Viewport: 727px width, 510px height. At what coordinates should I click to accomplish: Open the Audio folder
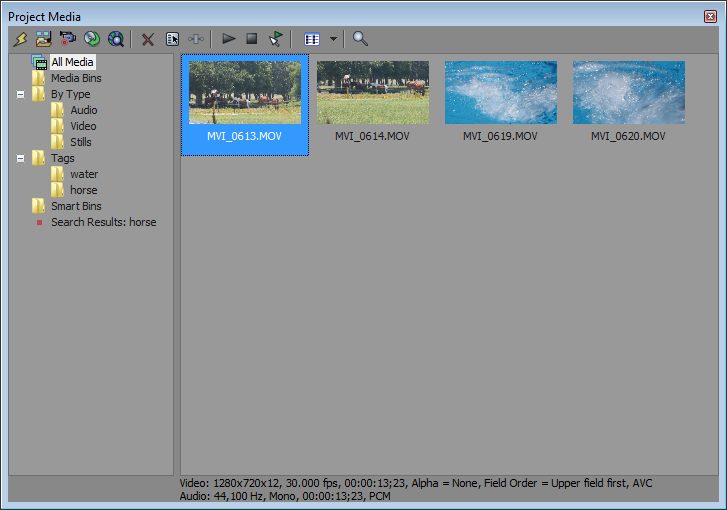pos(83,110)
